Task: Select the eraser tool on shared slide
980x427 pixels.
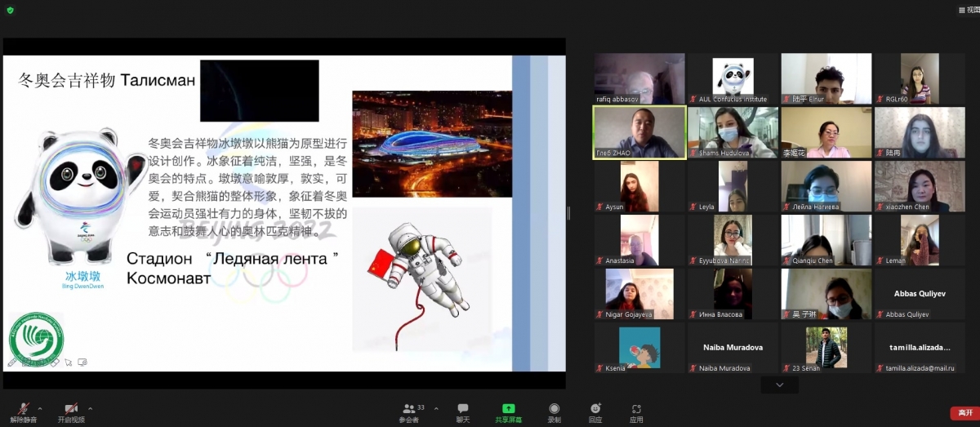Action: 54,362
